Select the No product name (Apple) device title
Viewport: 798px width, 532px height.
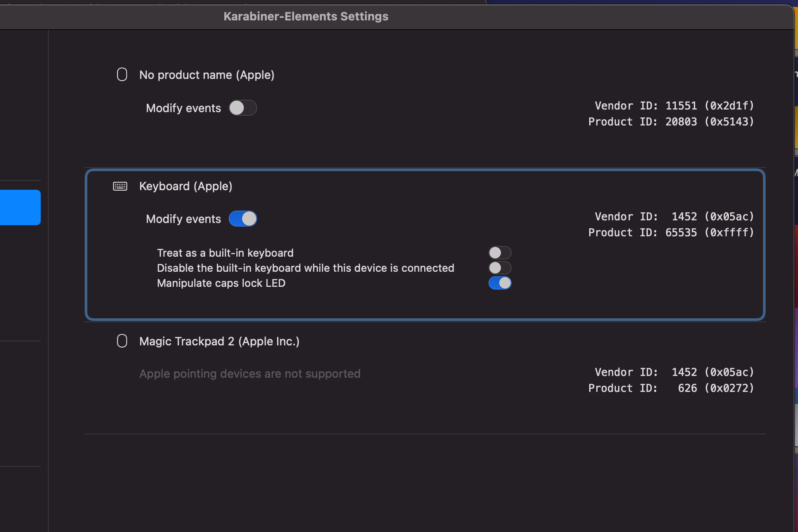207,75
